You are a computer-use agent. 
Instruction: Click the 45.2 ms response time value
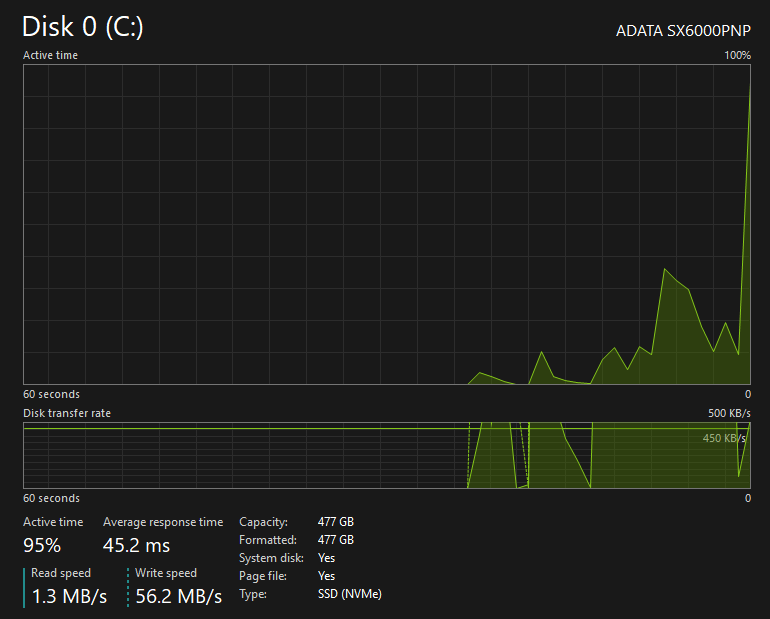point(137,545)
